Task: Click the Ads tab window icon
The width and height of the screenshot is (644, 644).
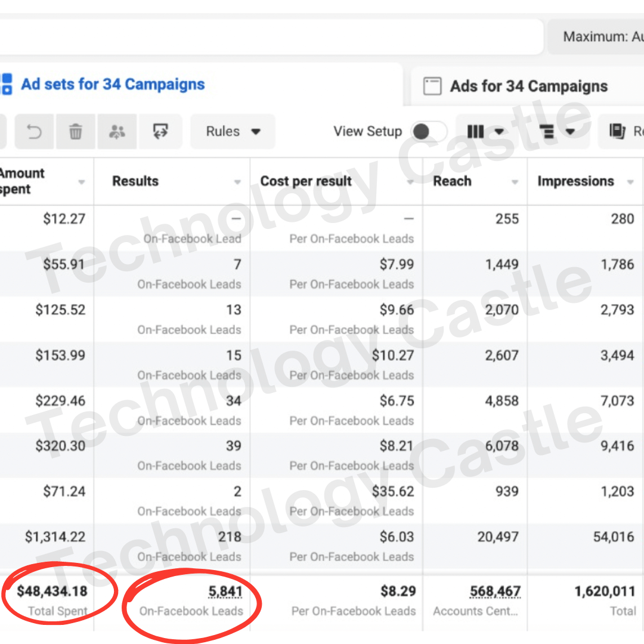Action: click(x=432, y=86)
